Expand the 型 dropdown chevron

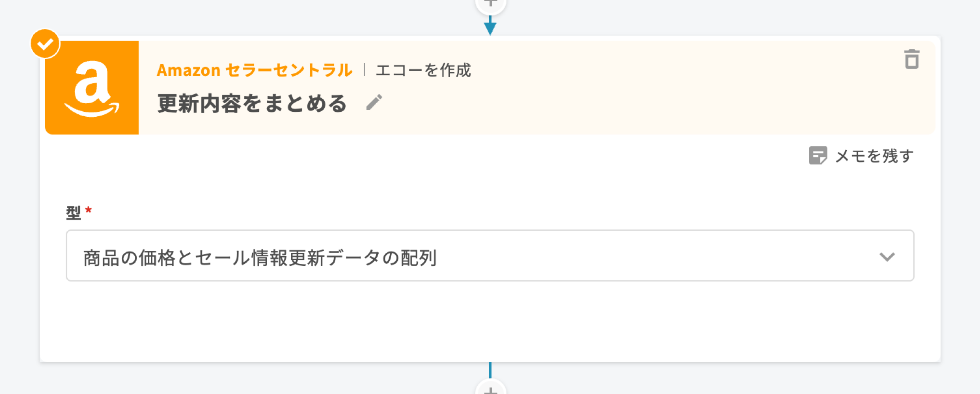887,256
